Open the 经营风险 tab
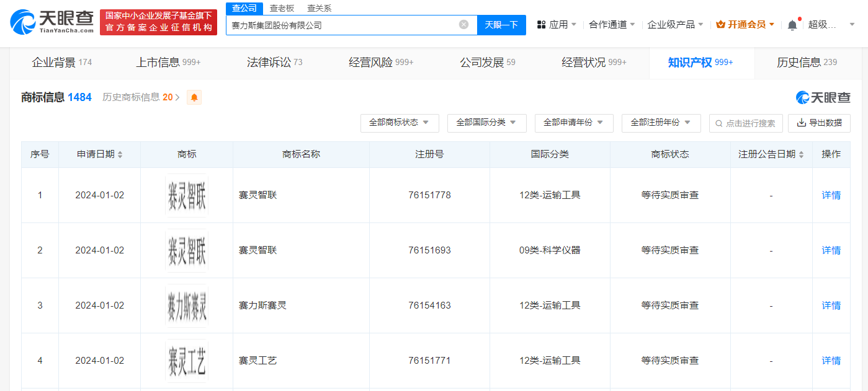 click(381, 63)
